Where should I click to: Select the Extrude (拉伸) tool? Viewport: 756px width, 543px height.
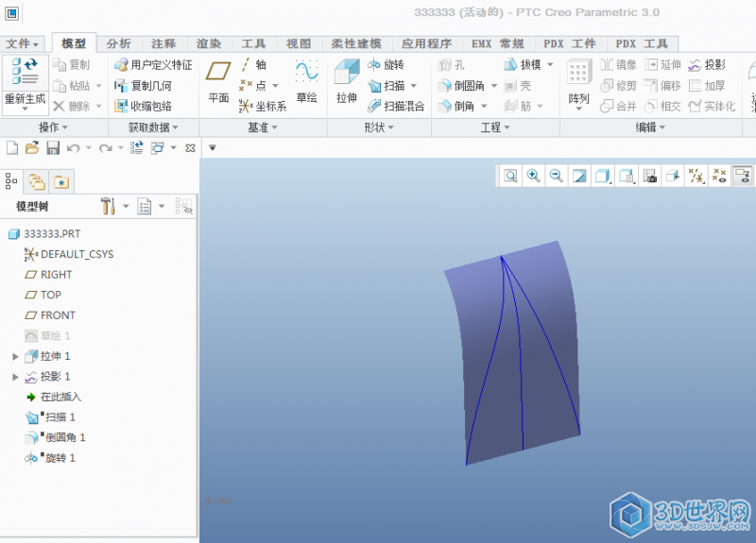point(347,80)
